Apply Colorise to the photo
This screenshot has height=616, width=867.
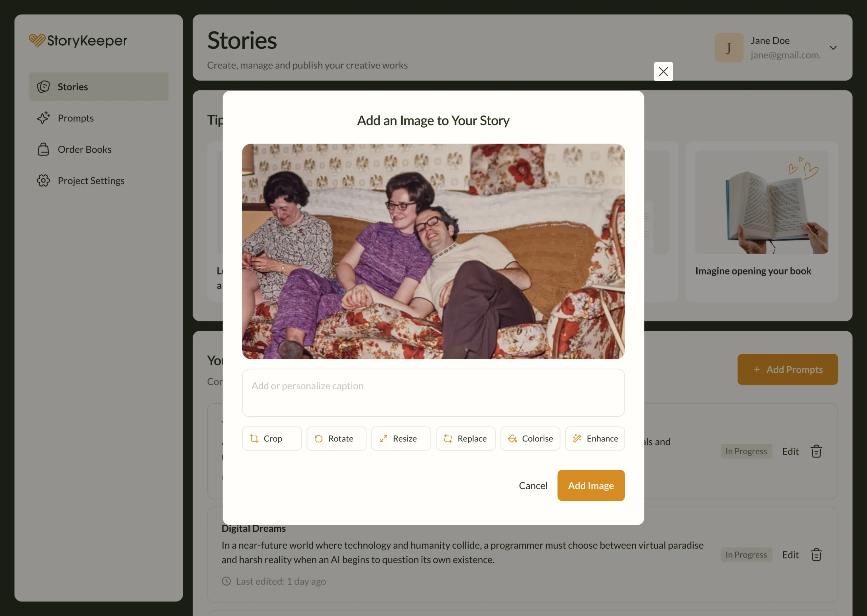pos(530,439)
